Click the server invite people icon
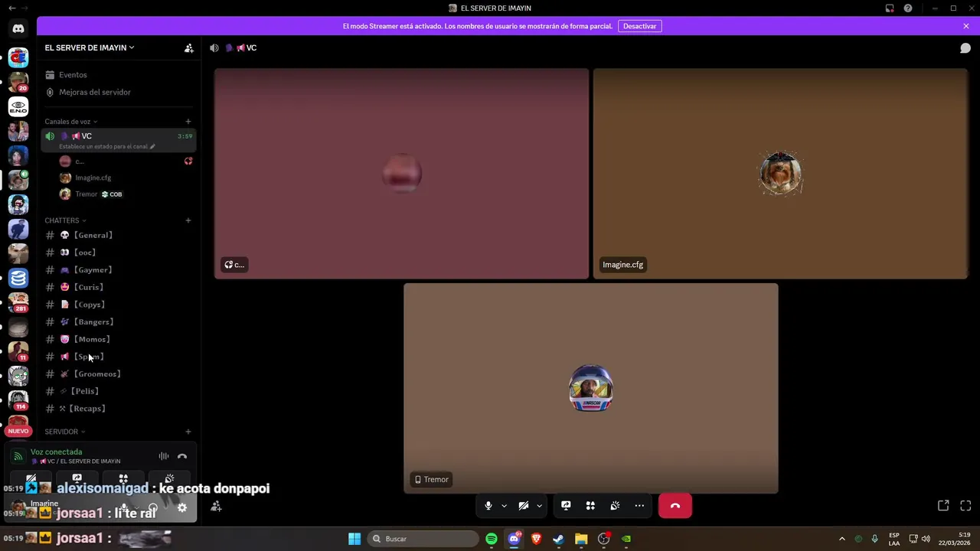Viewport: 980px width, 551px height. (189, 47)
